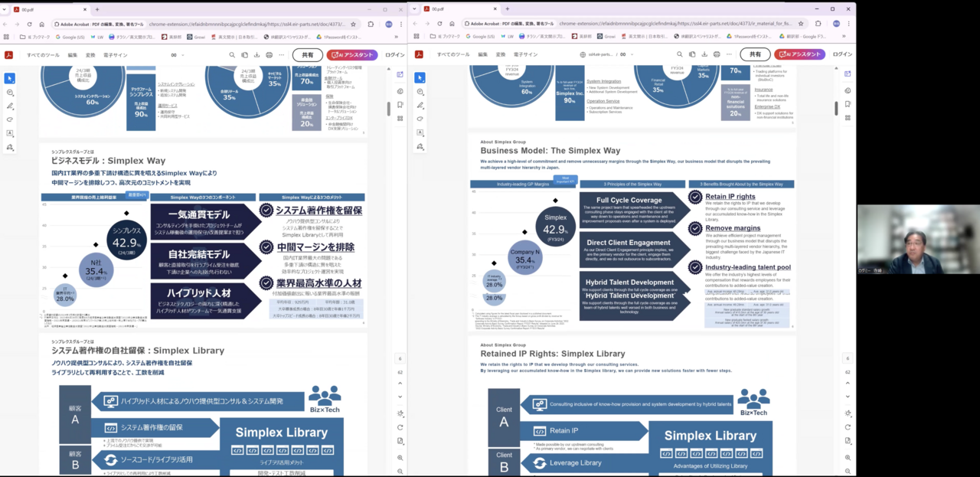
Task: Open the comment zoom tool in right window
Action: click(420, 92)
